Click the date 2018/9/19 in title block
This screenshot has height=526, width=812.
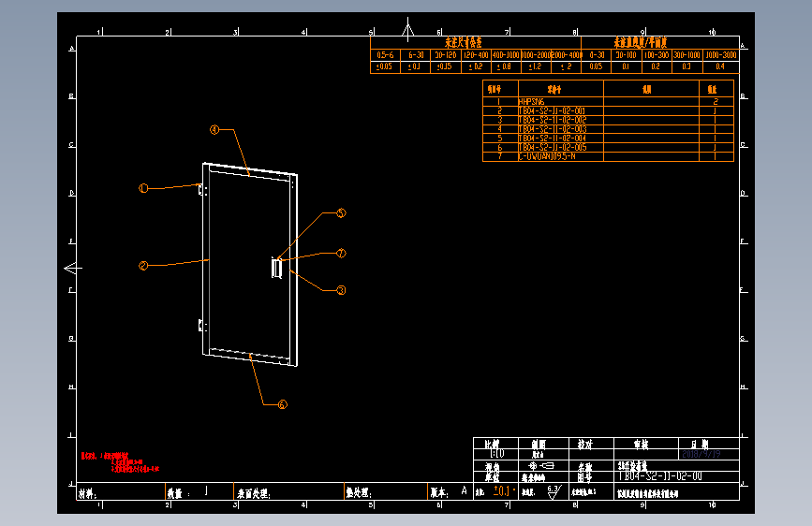point(701,454)
